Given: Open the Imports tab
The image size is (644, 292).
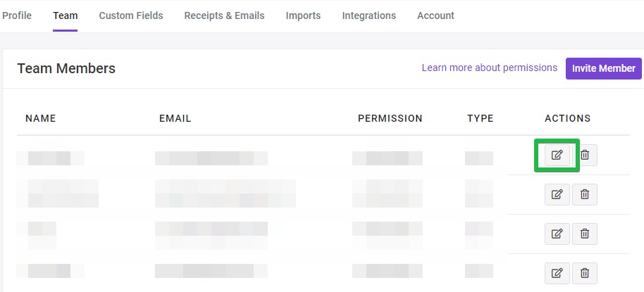Looking at the screenshot, I should (x=303, y=15).
